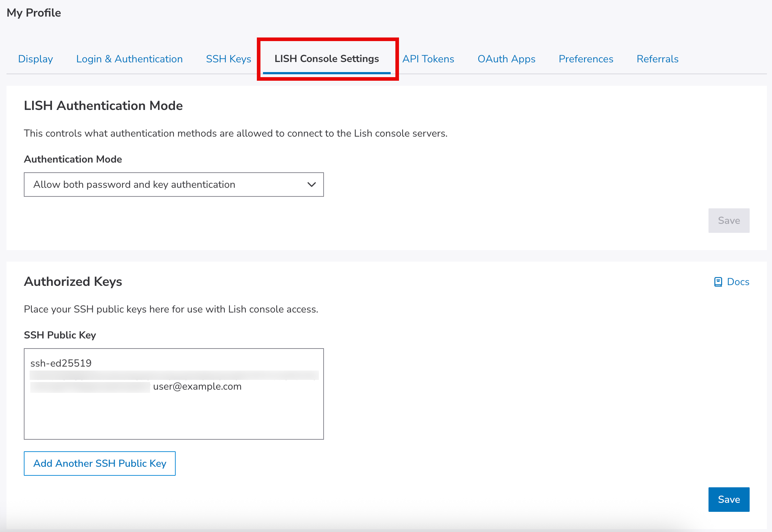This screenshot has height=532, width=772.
Task: Click inside the SSH Public Key textarea
Action: coord(173,414)
